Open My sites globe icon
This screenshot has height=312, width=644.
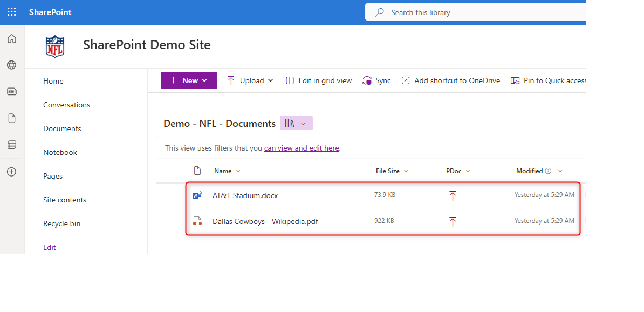[11, 65]
